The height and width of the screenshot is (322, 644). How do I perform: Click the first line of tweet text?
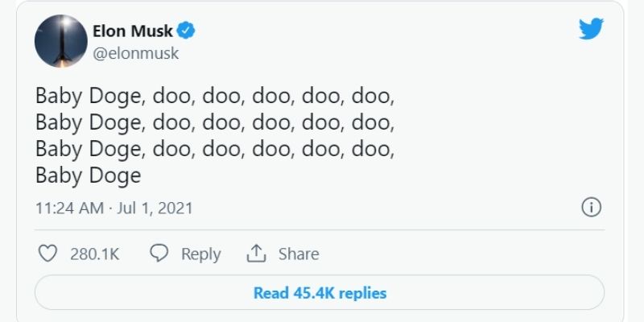coord(215,97)
